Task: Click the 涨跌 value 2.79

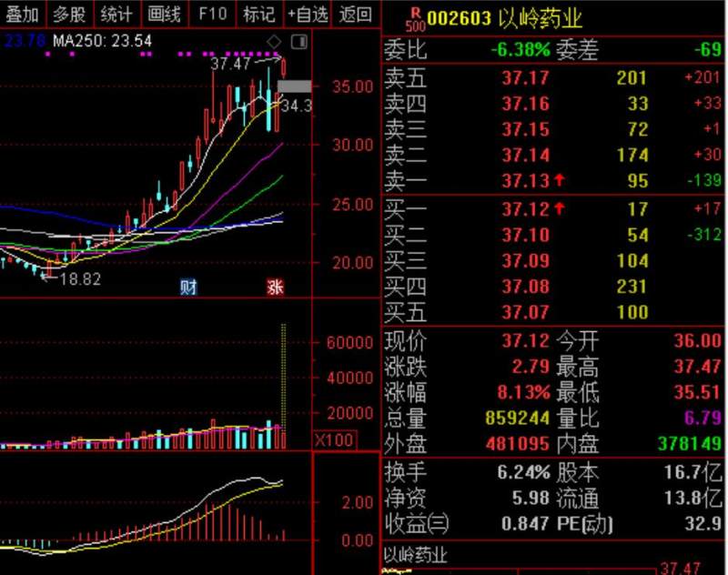Action: point(531,367)
